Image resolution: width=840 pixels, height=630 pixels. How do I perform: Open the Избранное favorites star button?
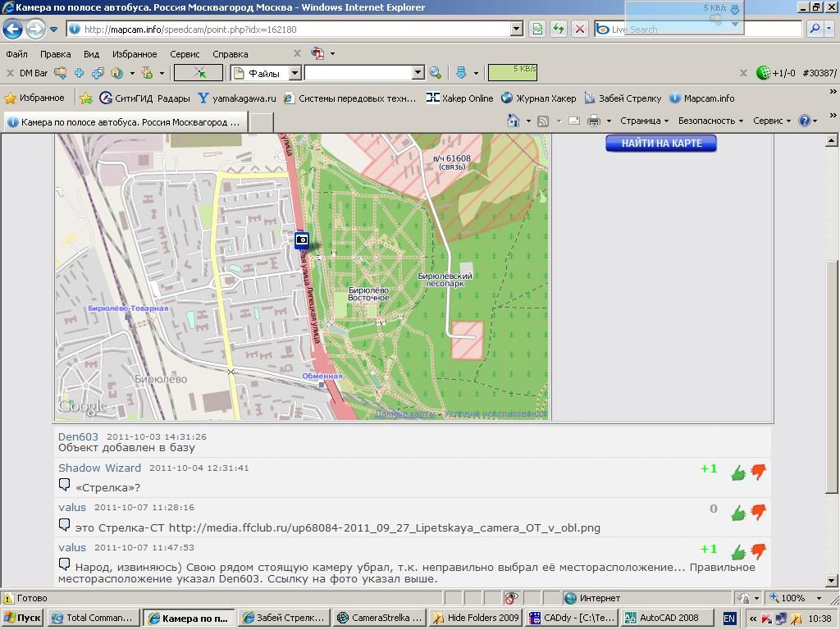pyautogui.click(x=34, y=98)
